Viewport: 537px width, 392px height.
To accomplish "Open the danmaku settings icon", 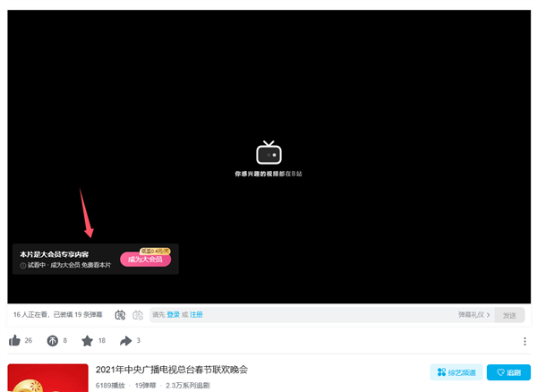I will 138,315.
